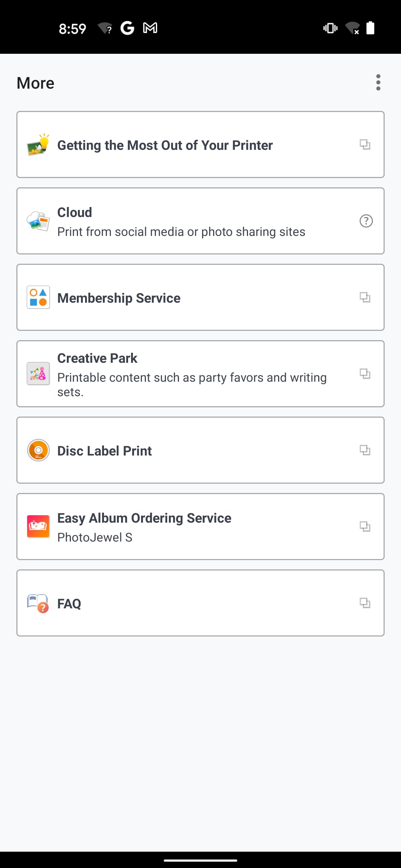Viewport: 401px width, 868px height.
Task: Open Membership Service
Action: coord(119,298)
